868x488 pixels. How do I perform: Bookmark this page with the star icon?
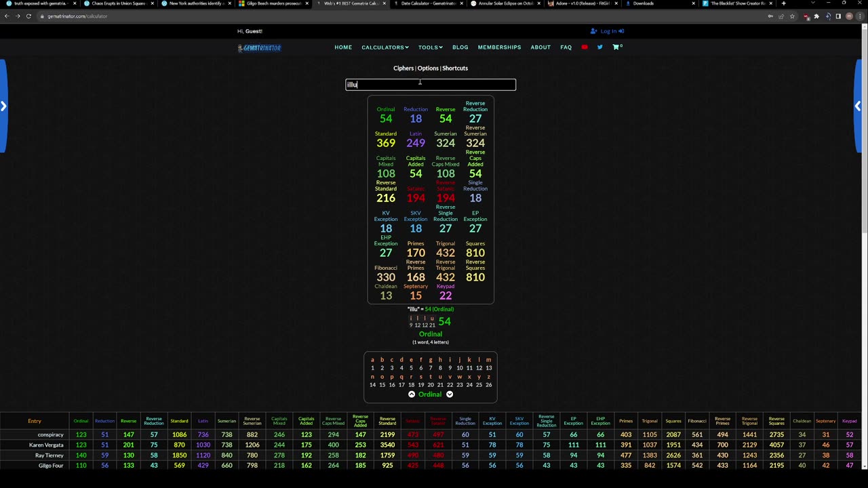[792, 16]
